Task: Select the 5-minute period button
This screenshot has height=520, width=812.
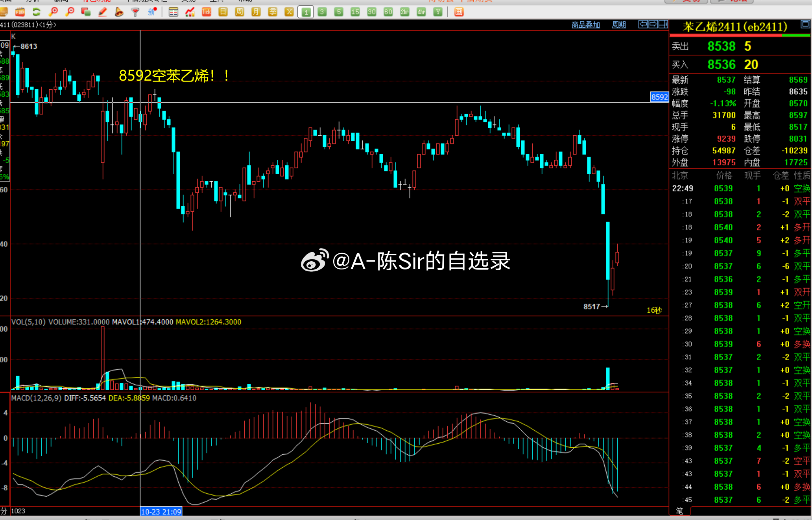Action: pyautogui.click(x=339, y=12)
